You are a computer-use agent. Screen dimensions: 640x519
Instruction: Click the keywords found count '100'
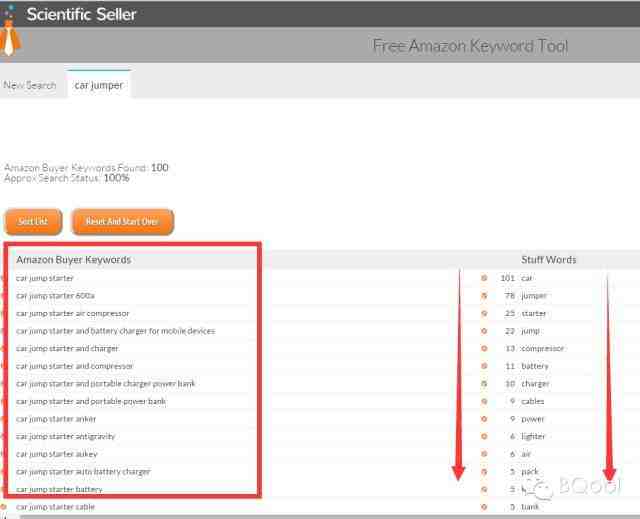point(160,168)
